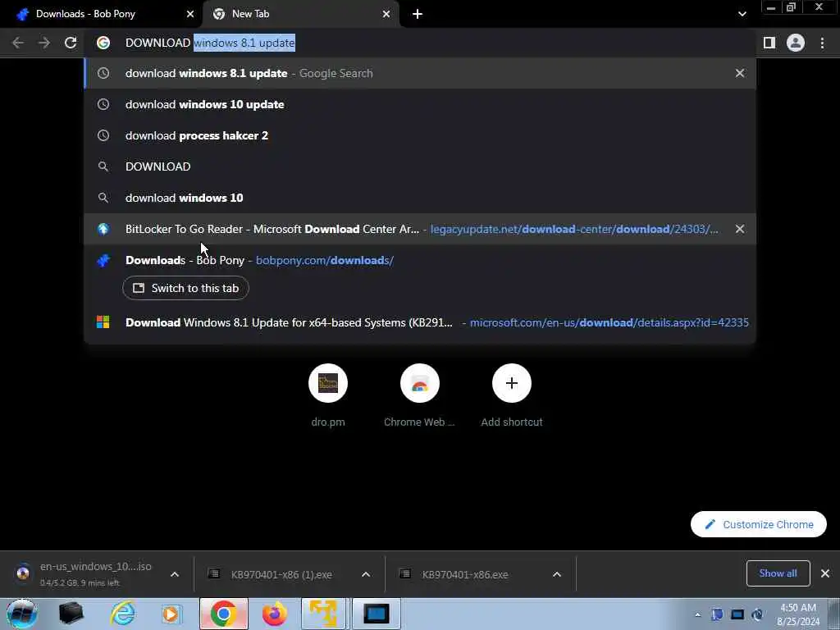Open the yellow app icon right of Firefox
Screen dimensions: 840x630
pyautogui.click(x=323, y=614)
